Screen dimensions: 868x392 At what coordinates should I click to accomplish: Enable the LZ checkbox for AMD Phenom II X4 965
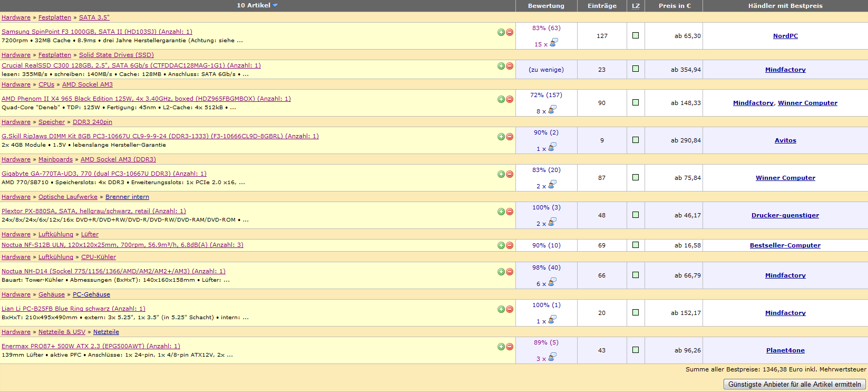coord(636,102)
